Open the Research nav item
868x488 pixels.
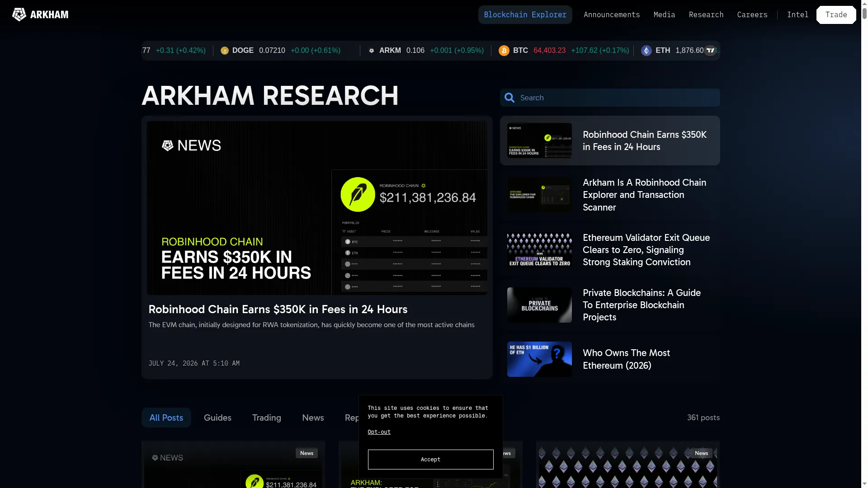pos(706,14)
